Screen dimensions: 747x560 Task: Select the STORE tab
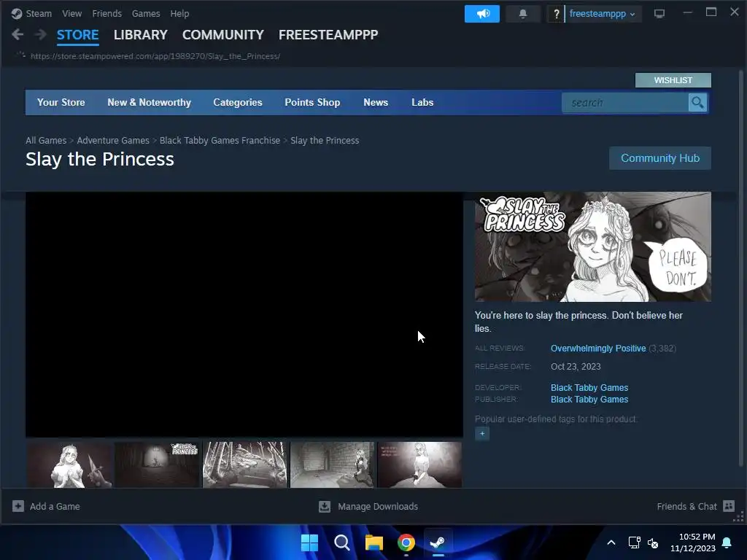click(x=77, y=35)
